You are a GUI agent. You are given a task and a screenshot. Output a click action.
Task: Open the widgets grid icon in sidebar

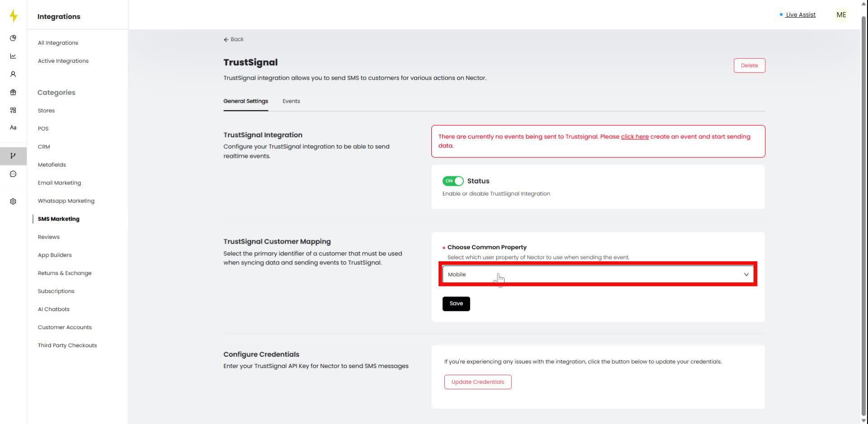[x=13, y=110]
